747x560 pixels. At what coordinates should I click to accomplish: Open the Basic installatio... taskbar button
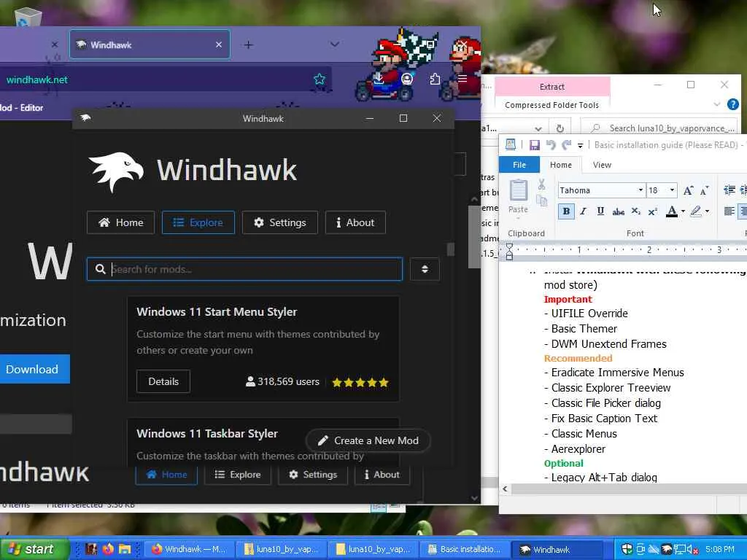(465, 549)
